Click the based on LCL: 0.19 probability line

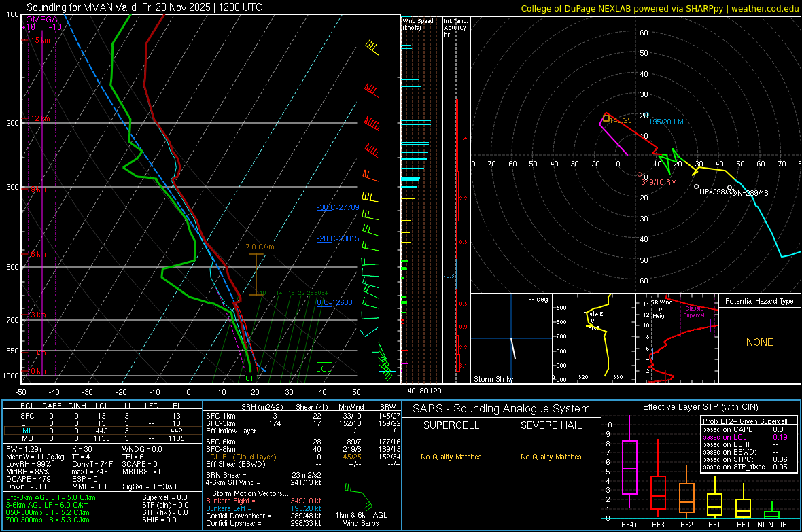[745, 438]
